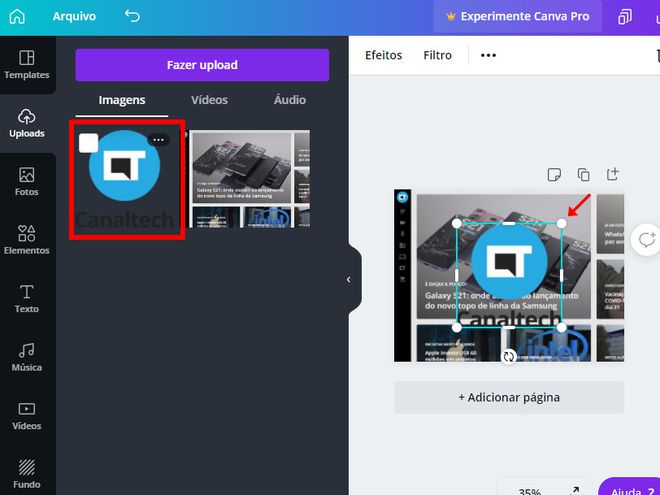
Task: Add a new page with plus-page icon
Action: pos(613,174)
